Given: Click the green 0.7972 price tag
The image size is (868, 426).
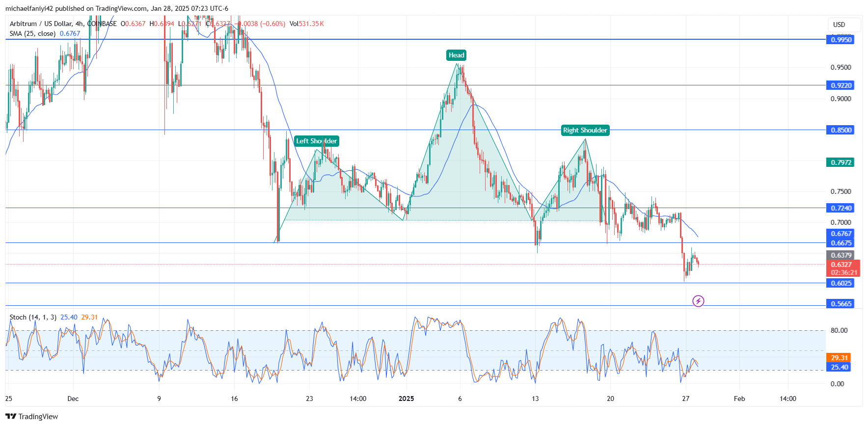Looking at the screenshot, I should (841, 162).
